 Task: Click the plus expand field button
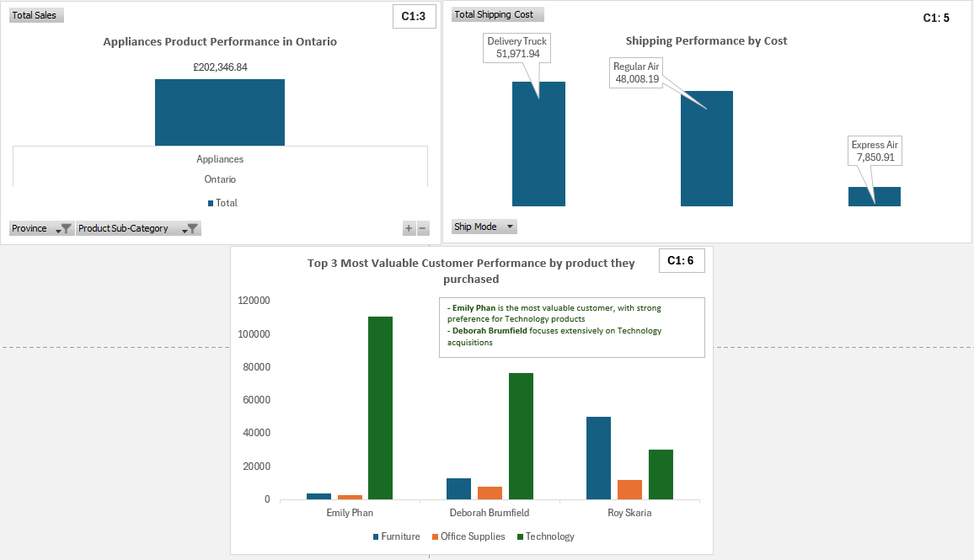(409, 228)
